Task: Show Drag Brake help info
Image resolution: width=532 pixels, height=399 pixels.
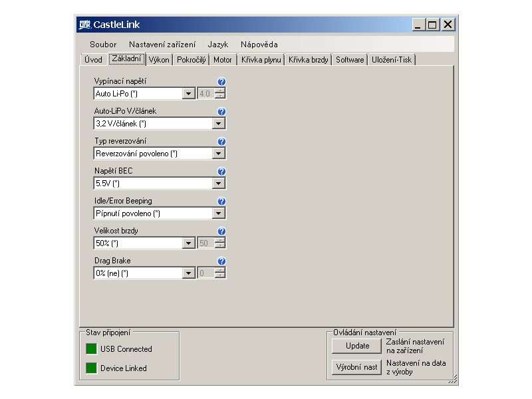Action: 221,261
